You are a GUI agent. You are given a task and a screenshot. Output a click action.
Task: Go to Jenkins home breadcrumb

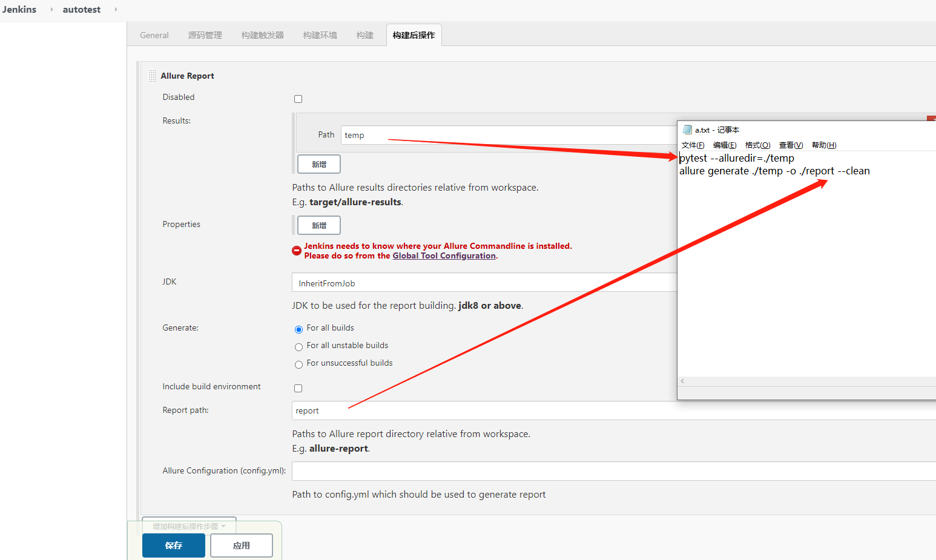(19, 10)
